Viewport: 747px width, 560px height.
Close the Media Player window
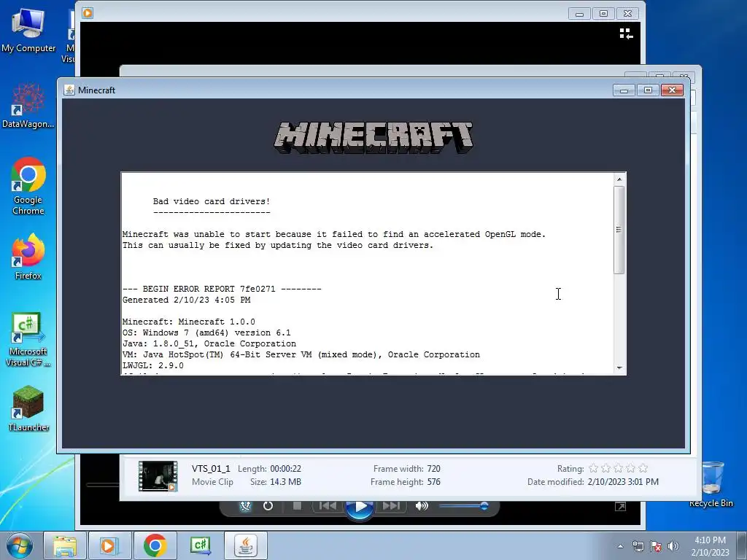628,13
